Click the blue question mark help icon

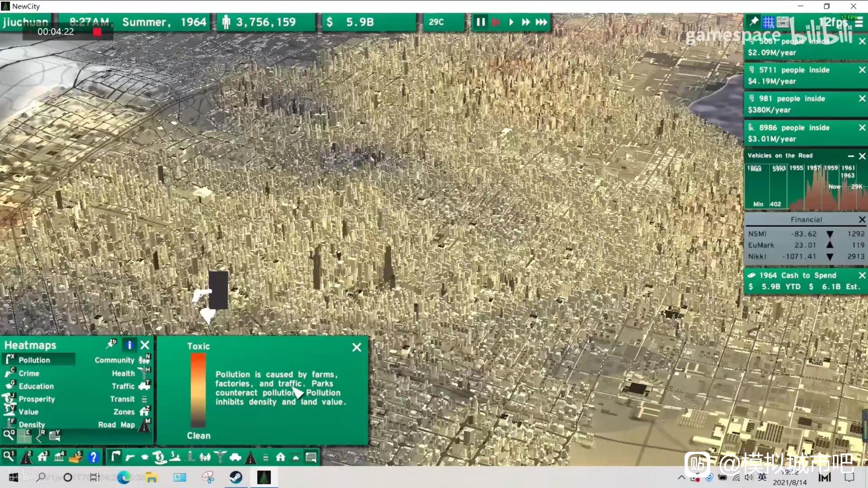[93, 457]
